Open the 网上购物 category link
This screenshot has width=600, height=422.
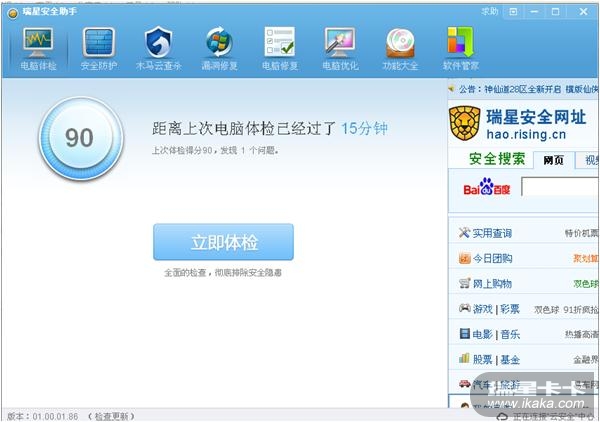492,284
